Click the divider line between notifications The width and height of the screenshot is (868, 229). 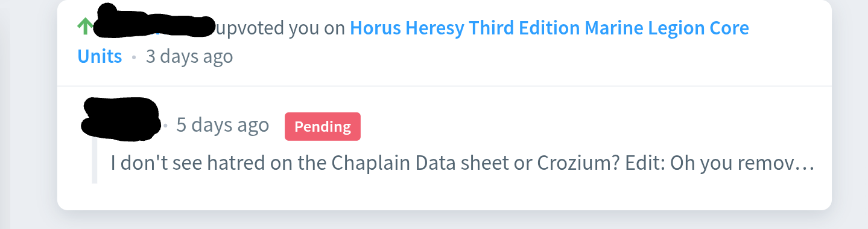[x=445, y=86]
